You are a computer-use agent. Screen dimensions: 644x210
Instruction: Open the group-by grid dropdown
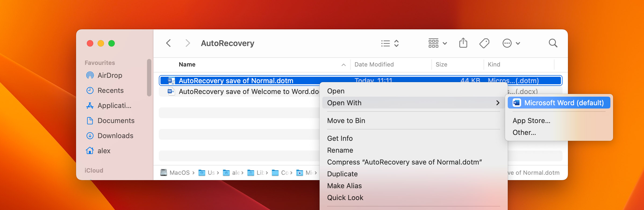(x=438, y=43)
